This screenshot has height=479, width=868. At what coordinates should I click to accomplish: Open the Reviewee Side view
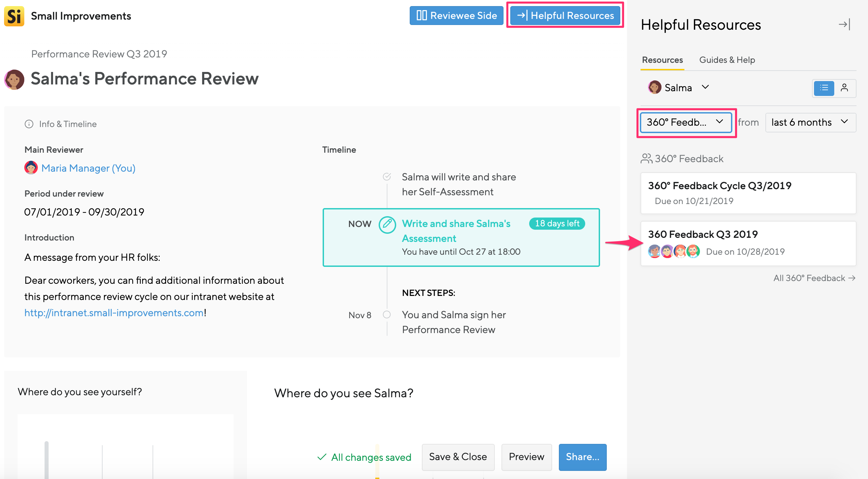coord(456,16)
